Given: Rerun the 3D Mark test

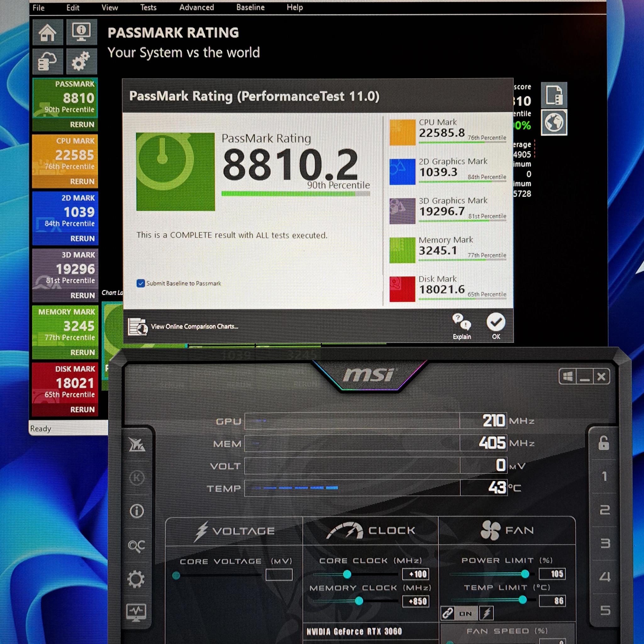Looking at the screenshot, I should coord(82,296).
